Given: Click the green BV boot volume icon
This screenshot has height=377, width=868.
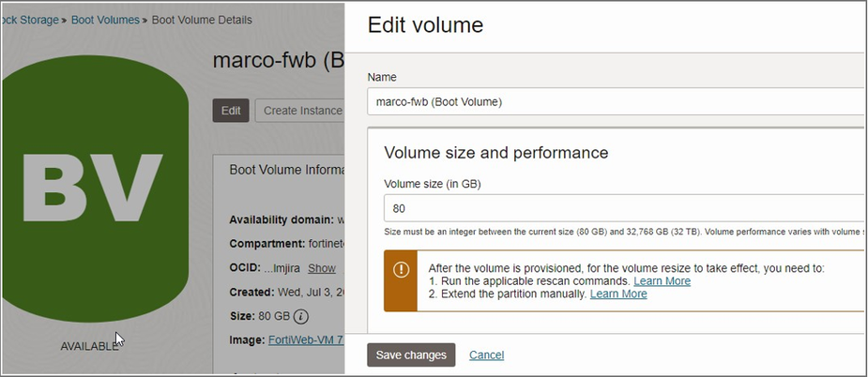Looking at the screenshot, I should point(91,183).
